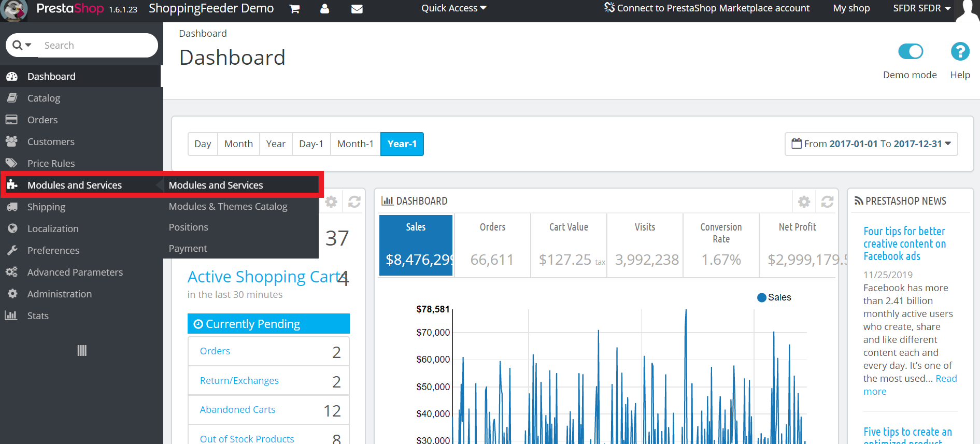Open Advanced Parameters in sidebar
The height and width of the screenshot is (444, 980).
pyautogui.click(x=75, y=272)
